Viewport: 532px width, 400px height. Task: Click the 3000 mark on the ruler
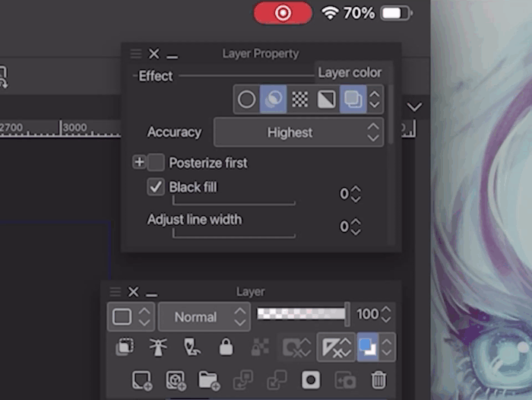(x=75, y=127)
